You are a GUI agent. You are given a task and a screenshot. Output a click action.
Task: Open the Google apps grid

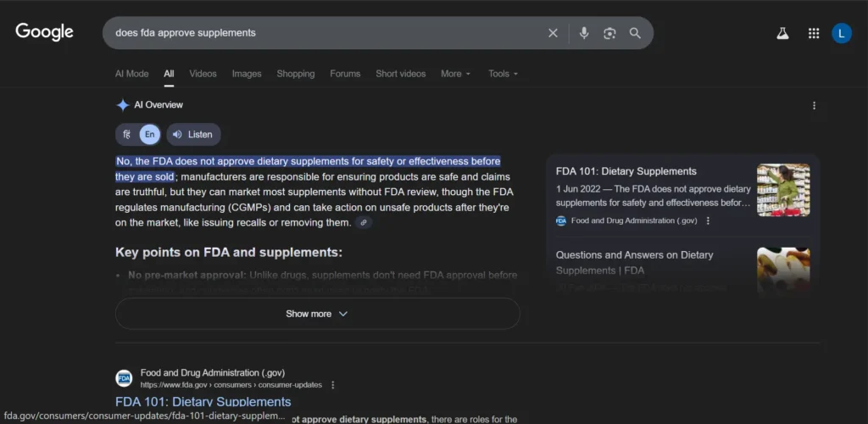coord(814,33)
